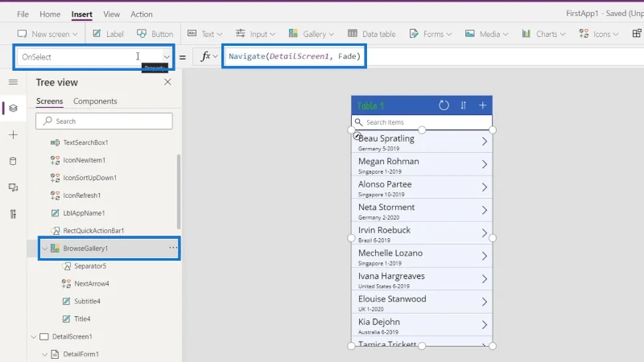Click the arrow next to Megan Rohman
The height and width of the screenshot is (362, 644).
point(485,164)
